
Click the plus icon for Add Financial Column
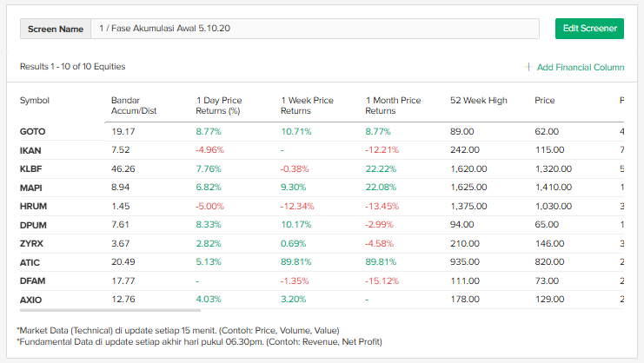528,67
